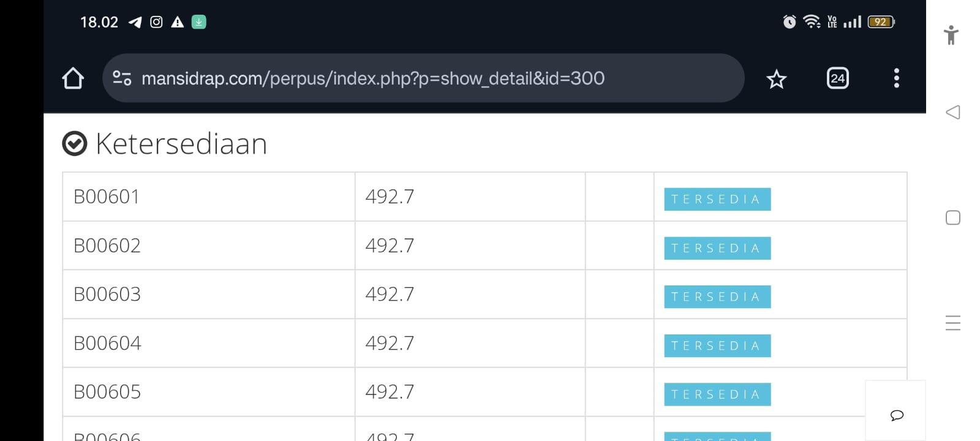Open the tab switcher showing 24 tabs

(837, 78)
